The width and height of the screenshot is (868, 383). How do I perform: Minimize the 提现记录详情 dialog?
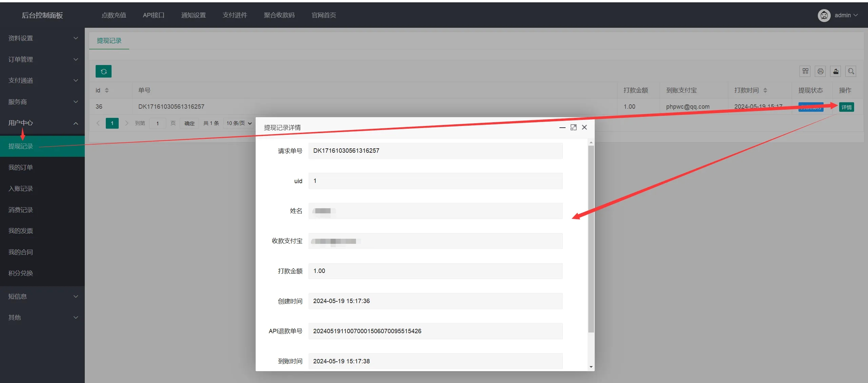pyautogui.click(x=562, y=127)
